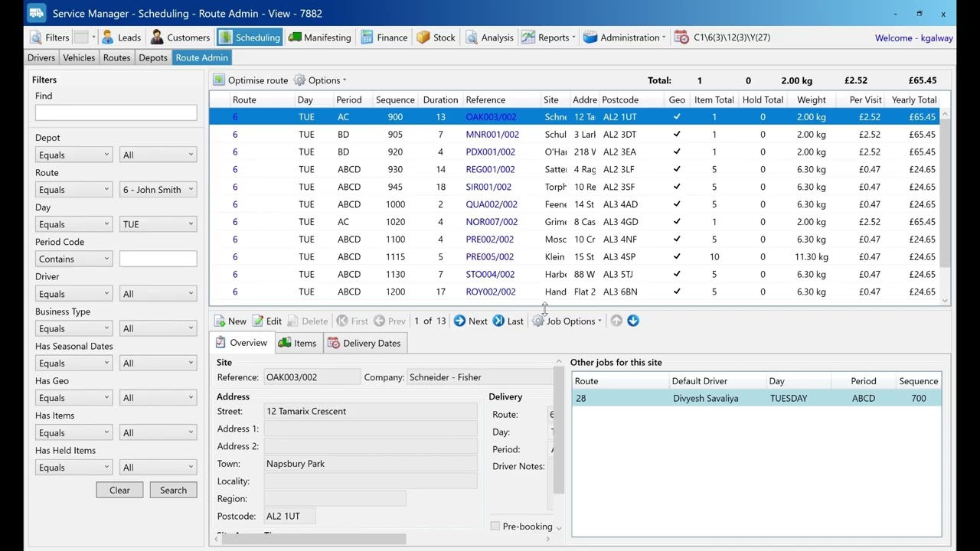
Task: Open the Scheduling module
Action: (x=250, y=37)
